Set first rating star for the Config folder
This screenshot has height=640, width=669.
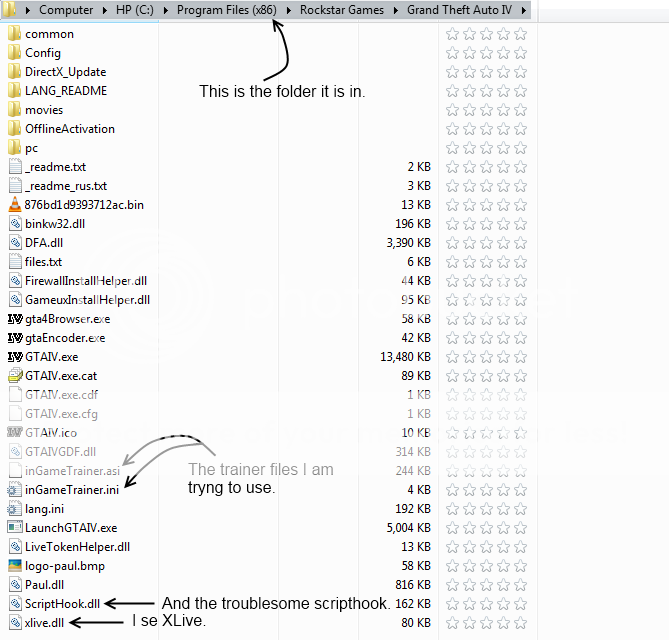tap(452, 53)
